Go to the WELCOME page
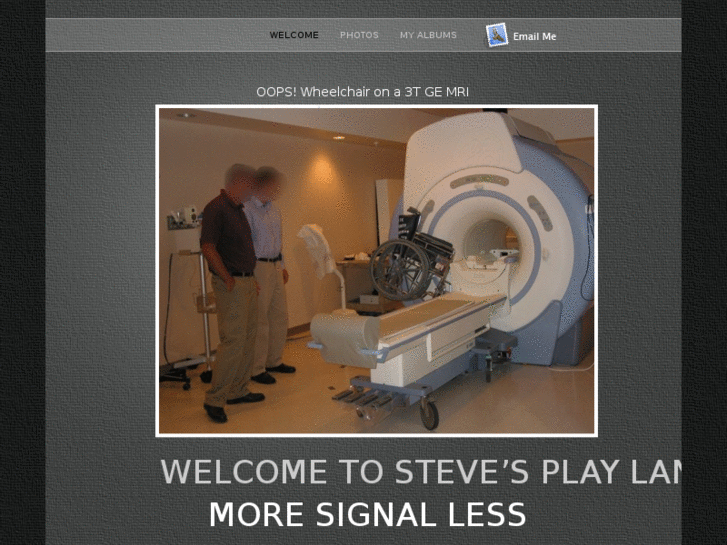 (x=294, y=35)
